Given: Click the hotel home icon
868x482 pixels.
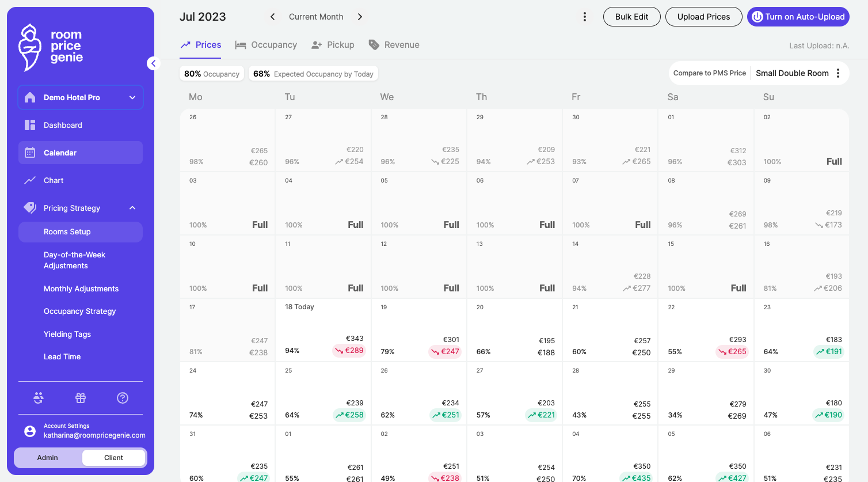Looking at the screenshot, I should click(31, 97).
